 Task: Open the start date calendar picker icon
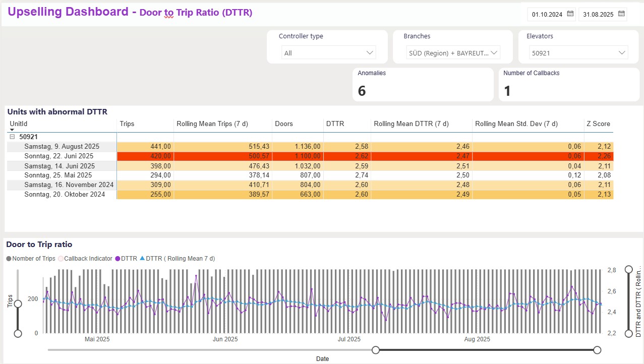570,14
